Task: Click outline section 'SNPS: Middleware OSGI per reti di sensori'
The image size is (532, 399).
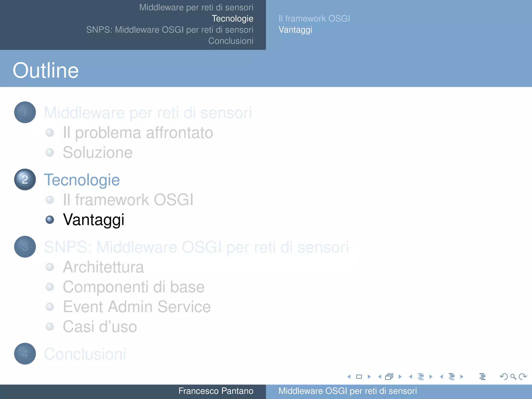Action: [196, 247]
